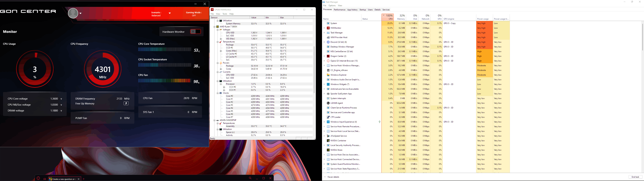Click the Opera search tabs magnifier icon
Screen dimensions: 644x181
[250, 178]
